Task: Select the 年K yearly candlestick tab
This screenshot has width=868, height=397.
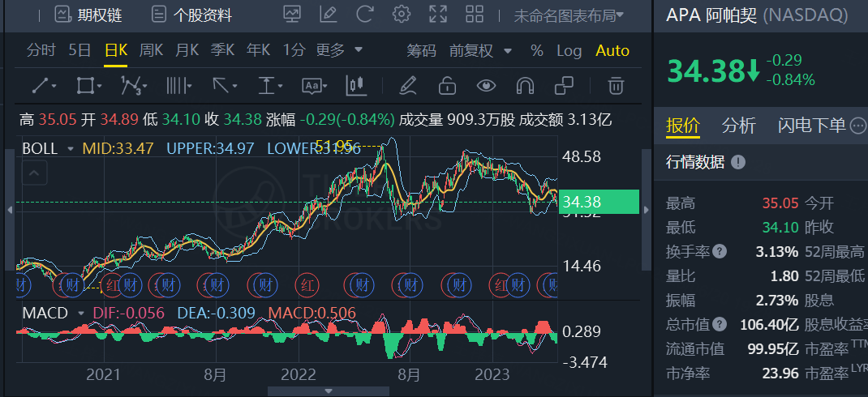Action: (259, 50)
